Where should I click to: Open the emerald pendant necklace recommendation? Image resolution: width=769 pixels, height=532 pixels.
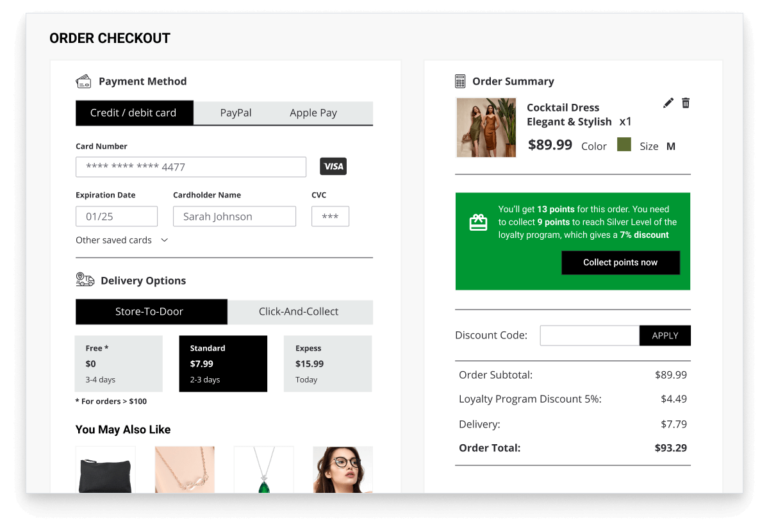(x=263, y=470)
